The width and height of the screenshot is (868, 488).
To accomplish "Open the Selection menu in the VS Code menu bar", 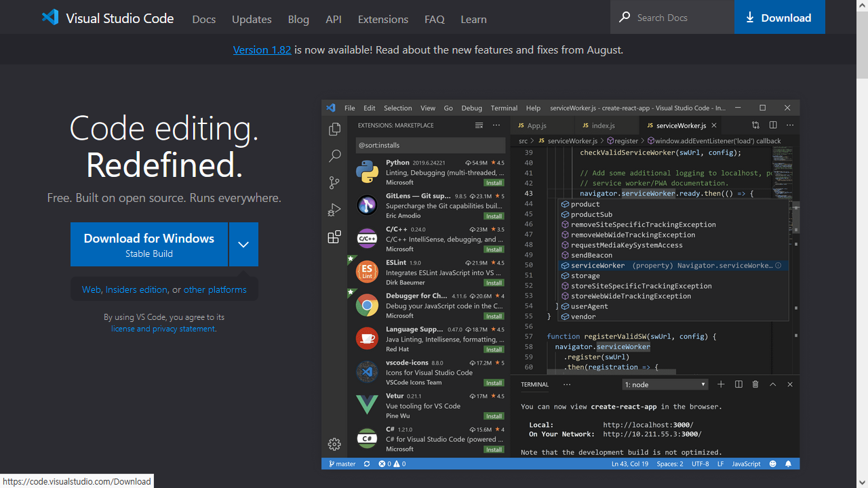I will [x=397, y=108].
